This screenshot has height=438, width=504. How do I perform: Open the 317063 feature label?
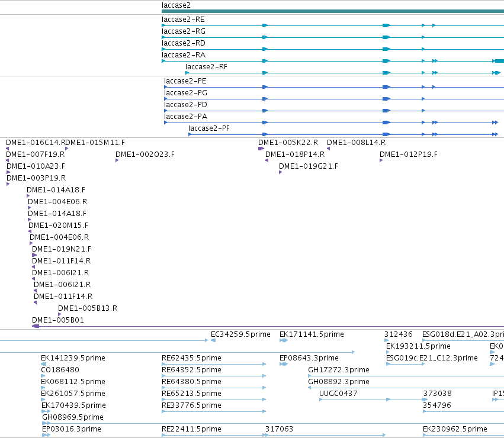pyautogui.click(x=279, y=430)
